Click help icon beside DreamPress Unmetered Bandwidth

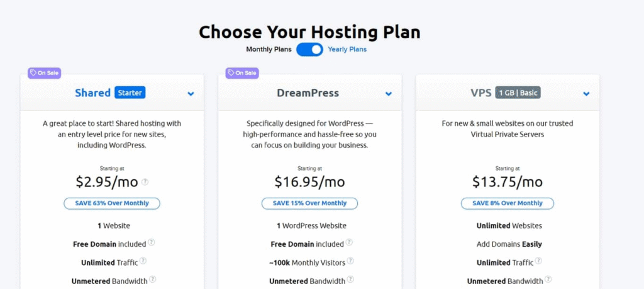[350, 280]
